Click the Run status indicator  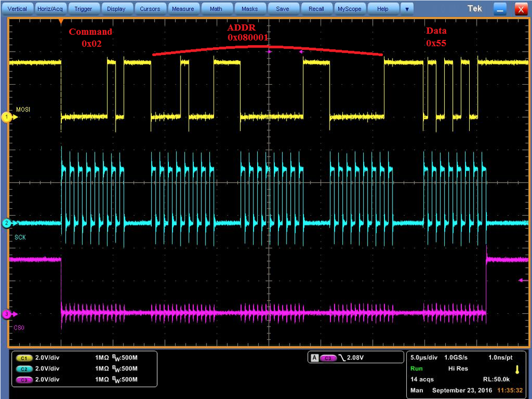pyautogui.click(x=416, y=369)
